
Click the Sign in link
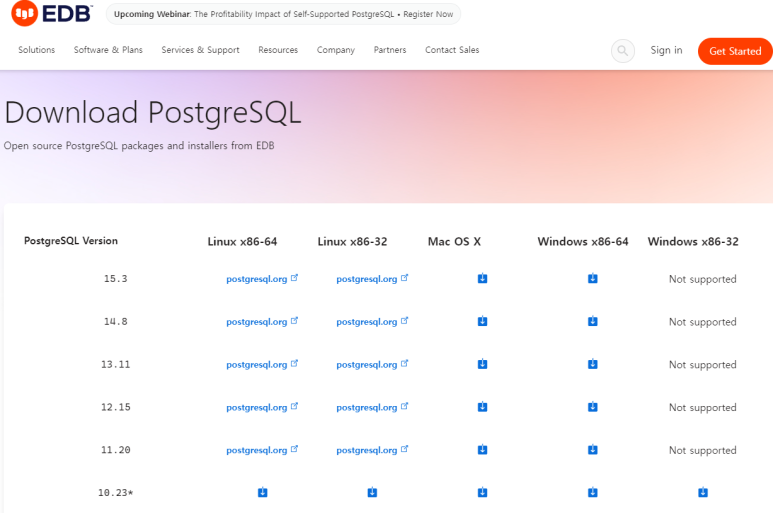pyautogui.click(x=666, y=50)
